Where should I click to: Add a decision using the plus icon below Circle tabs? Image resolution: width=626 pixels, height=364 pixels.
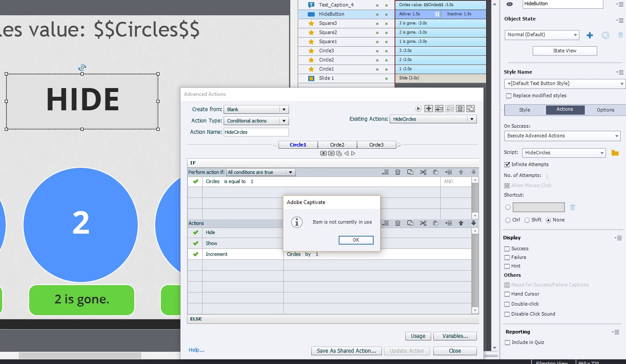(323, 153)
